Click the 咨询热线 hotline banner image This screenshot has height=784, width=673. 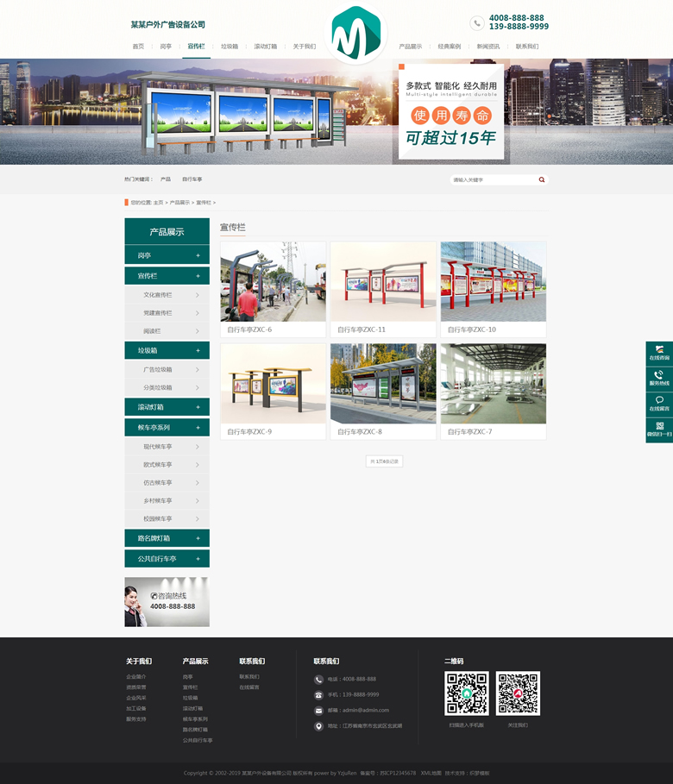click(167, 602)
